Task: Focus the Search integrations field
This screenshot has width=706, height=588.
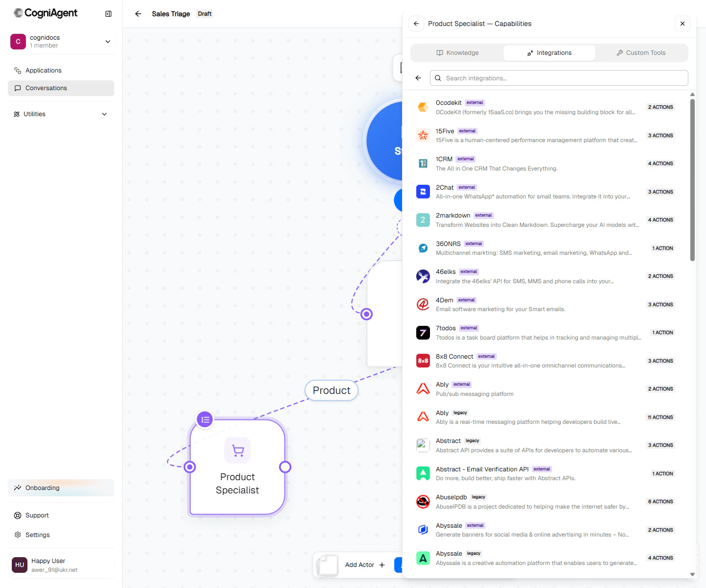Action: coord(559,78)
